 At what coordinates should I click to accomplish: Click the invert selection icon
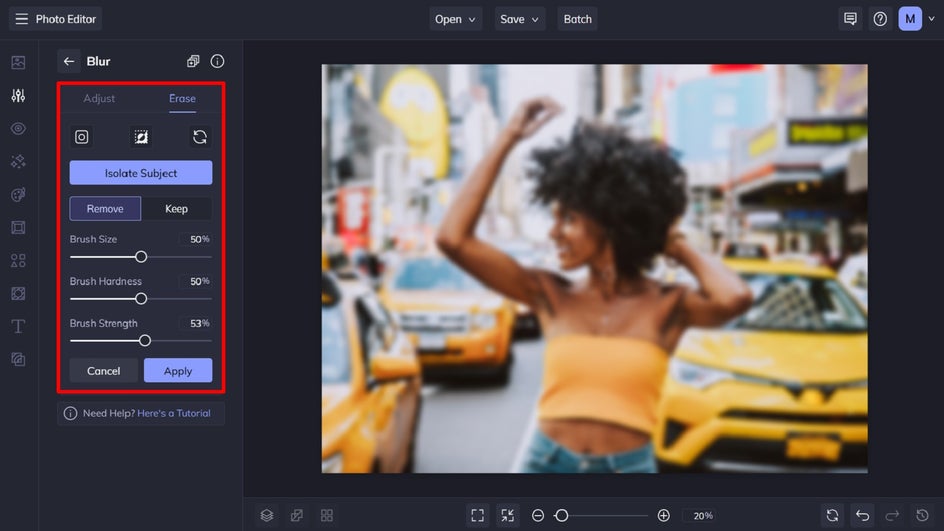coord(141,137)
